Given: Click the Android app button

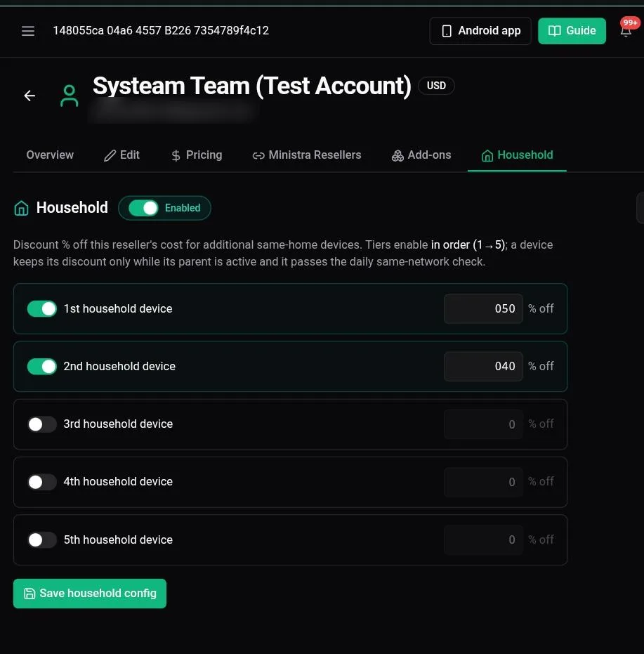Looking at the screenshot, I should tap(480, 31).
